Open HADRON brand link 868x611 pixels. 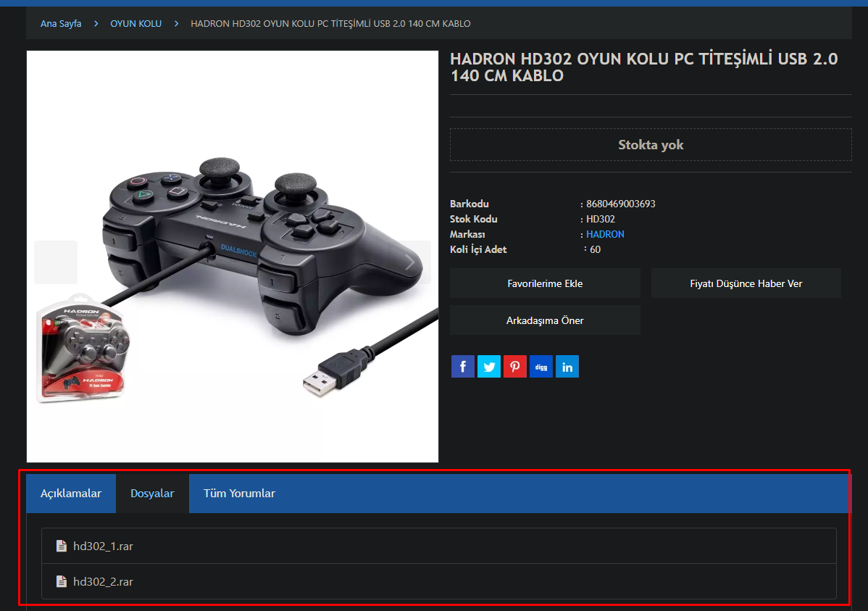point(605,234)
